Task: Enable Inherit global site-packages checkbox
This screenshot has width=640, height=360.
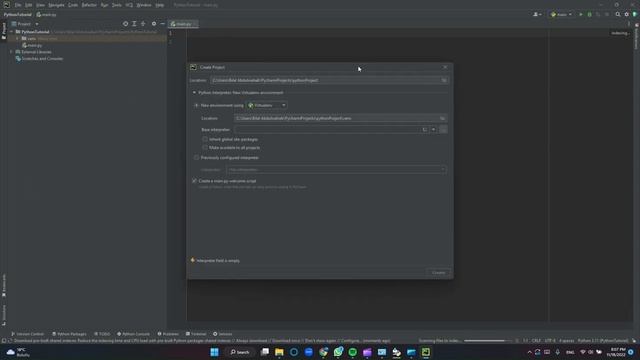Action: pos(205,139)
